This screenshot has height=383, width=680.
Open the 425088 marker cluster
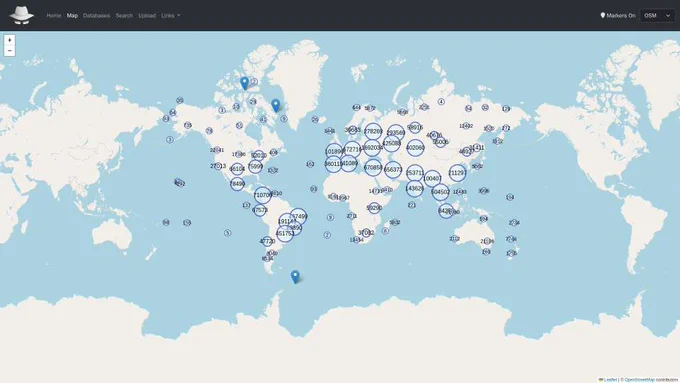392,143
